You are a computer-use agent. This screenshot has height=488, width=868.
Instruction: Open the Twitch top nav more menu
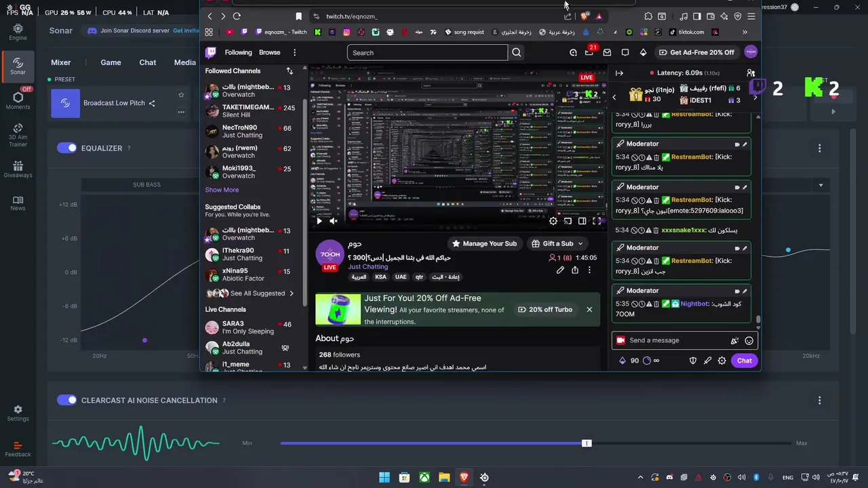coord(294,52)
